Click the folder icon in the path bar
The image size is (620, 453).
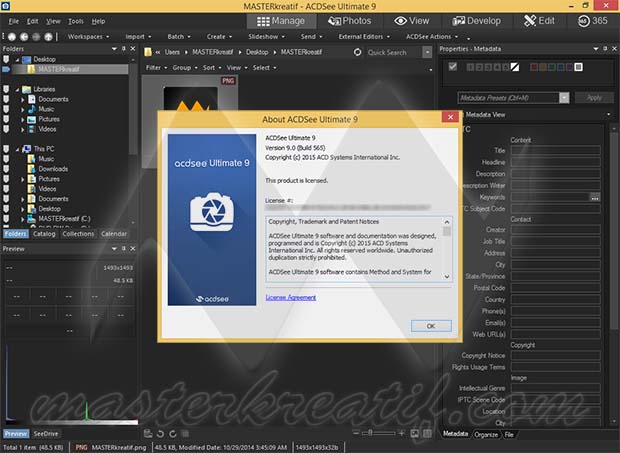(x=148, y=52)
